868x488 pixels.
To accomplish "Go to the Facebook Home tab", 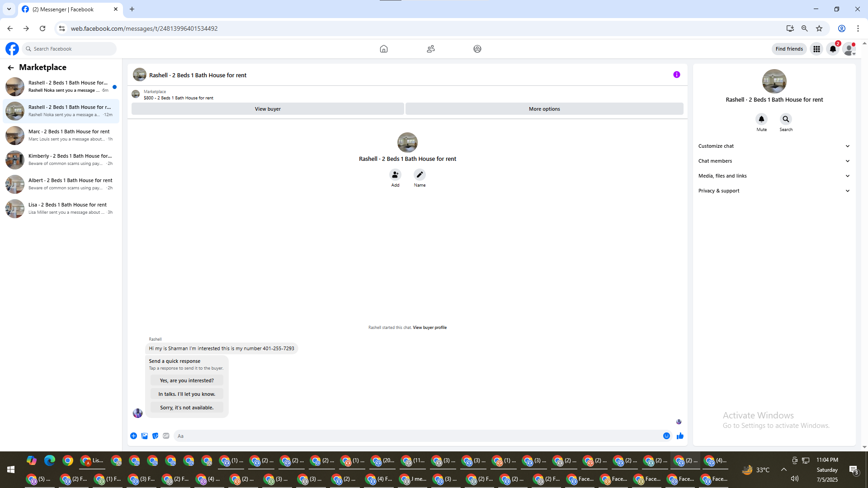I will click(x=383, y=49).
